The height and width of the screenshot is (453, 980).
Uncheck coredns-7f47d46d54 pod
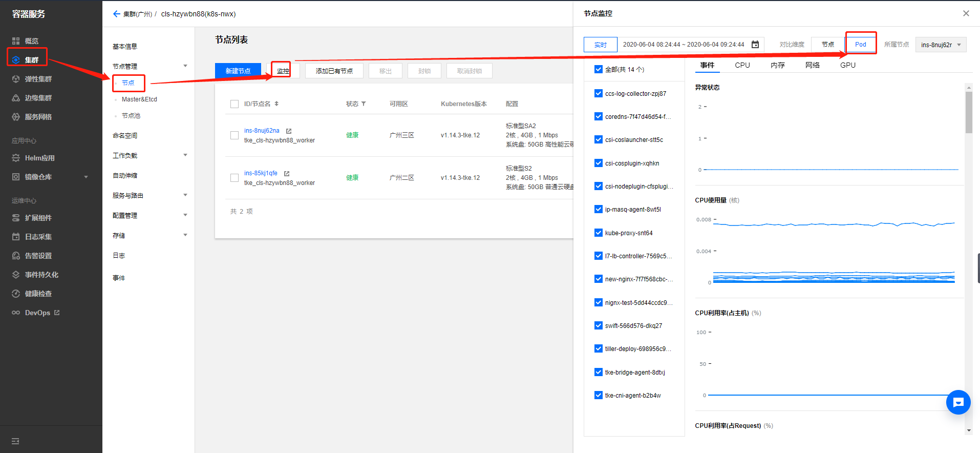[599, 116]
